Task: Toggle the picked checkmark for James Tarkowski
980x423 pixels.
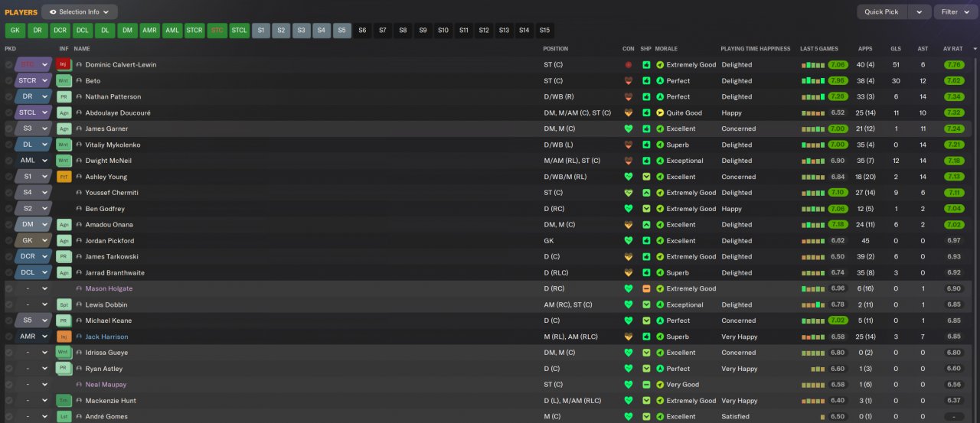Action: click(x=8, y=257)
